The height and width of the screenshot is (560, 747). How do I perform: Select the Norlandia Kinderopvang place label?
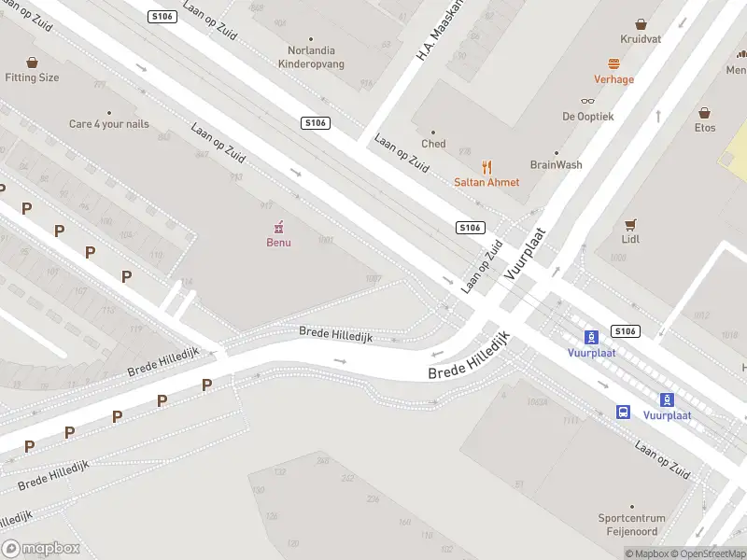point(311,57)
